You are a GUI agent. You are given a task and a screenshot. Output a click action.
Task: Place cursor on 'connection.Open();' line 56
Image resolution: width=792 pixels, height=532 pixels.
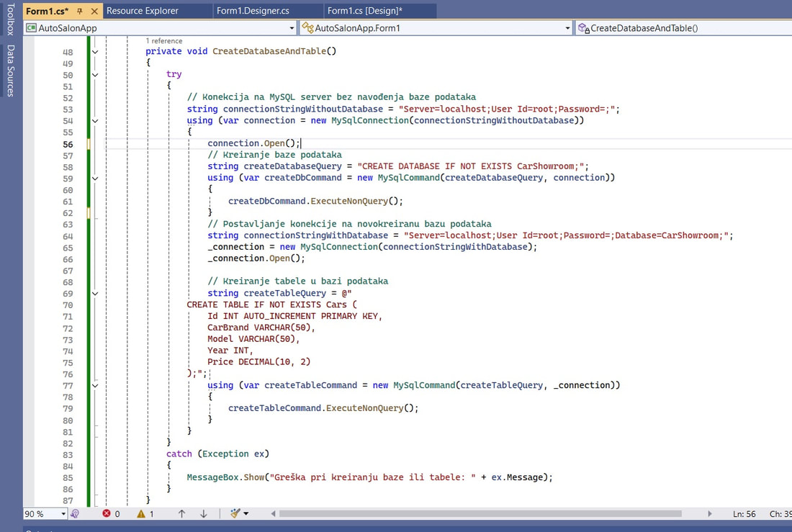[x=253, y=143]
